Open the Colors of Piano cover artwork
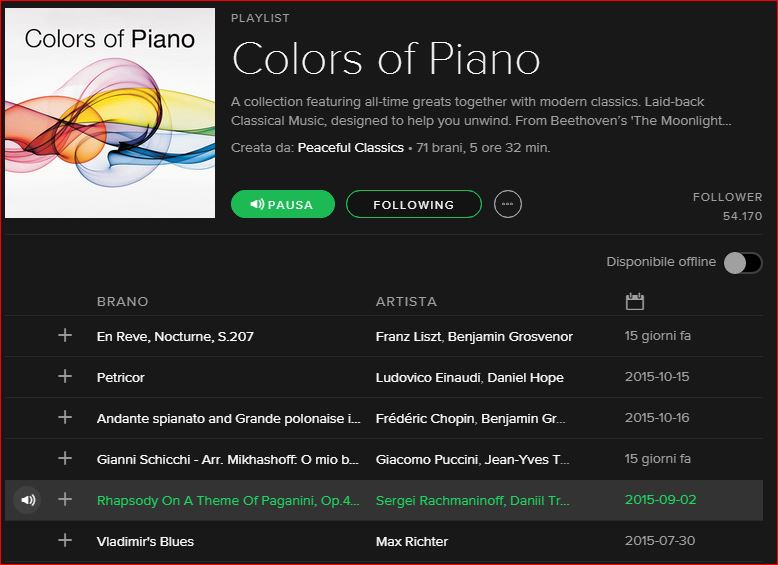Screen dimensions: 778x565 (110, 113)
